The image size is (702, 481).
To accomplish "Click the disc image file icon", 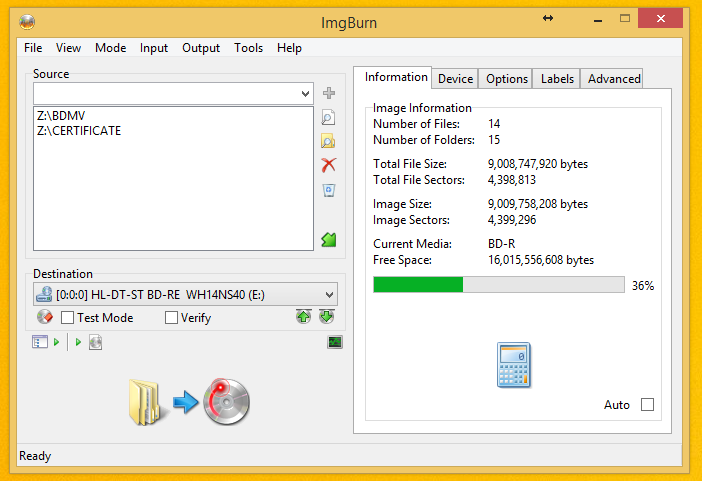I will [x=95, y=343].
